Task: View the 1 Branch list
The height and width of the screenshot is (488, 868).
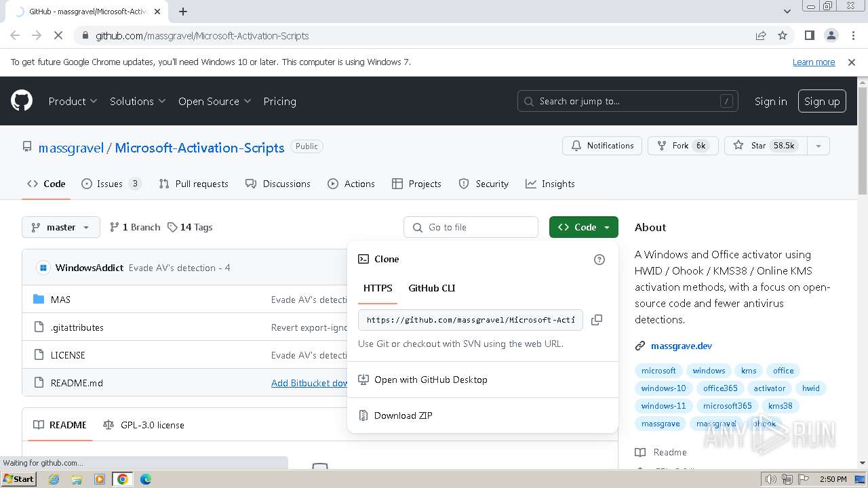Action: point(135,227)
